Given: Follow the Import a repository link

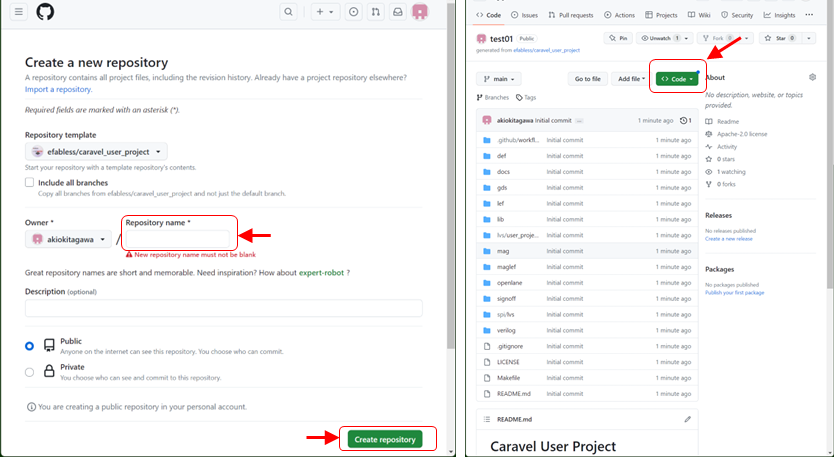Looking at the screenshot, I should point(58,89).
